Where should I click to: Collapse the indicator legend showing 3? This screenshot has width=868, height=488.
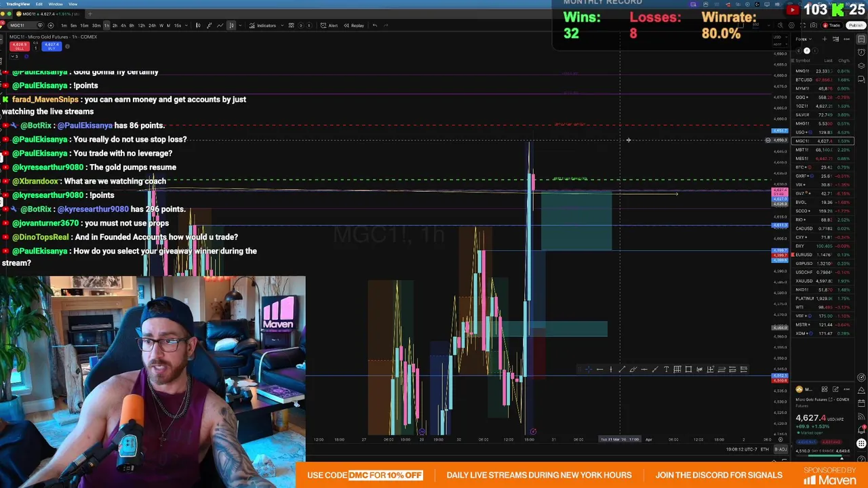pos(14,56)
